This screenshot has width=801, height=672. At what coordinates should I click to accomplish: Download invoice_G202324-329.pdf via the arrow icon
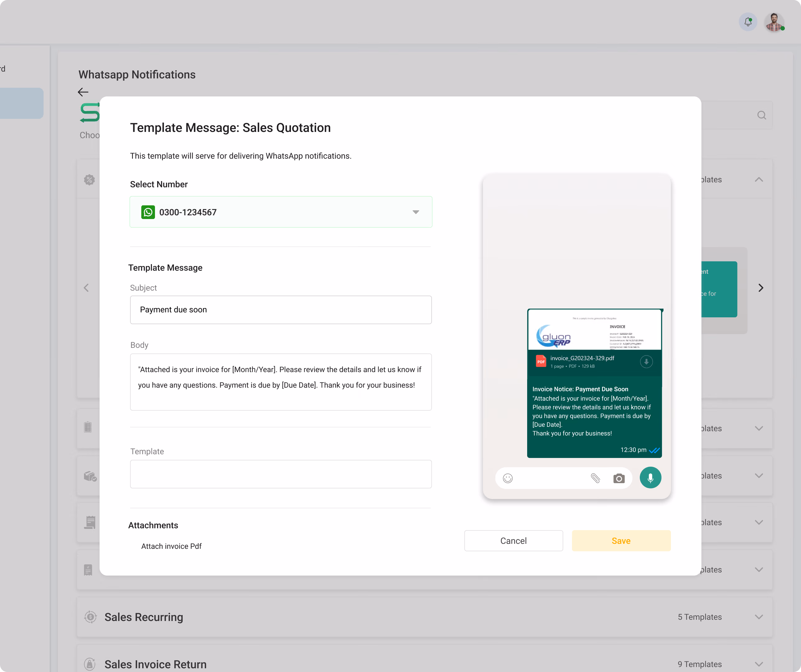(646, 361)
